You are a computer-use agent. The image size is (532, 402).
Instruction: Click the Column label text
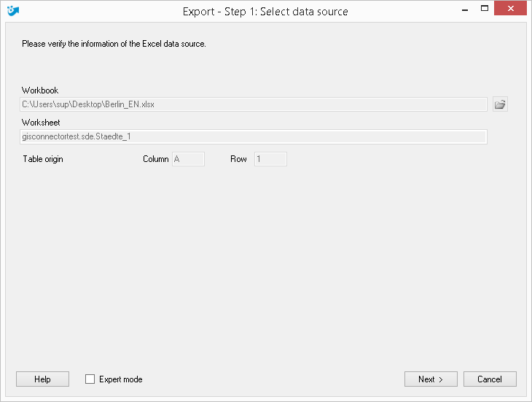(x=156, y=159)
